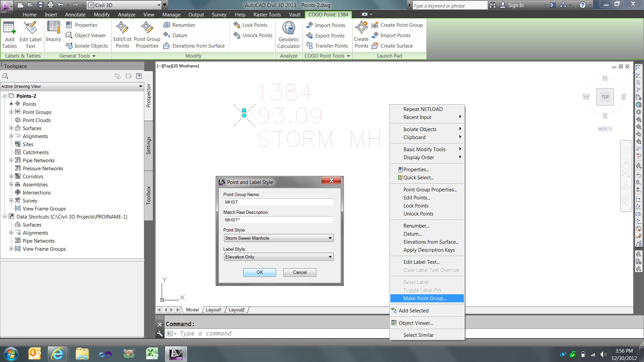644x362 pixels.
Task: Click Create Points ribbon icon
Action: [361, 28]
